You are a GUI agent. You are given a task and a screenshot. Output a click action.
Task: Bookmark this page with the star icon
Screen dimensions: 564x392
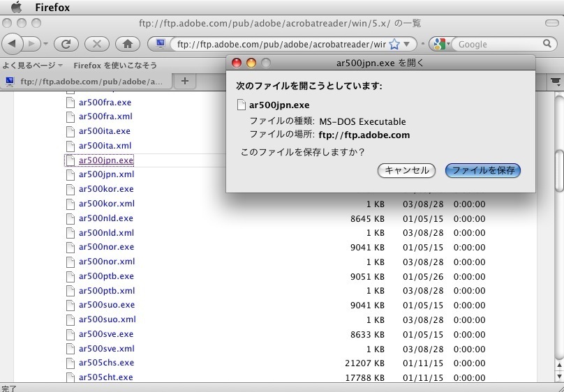coord(394,44)
